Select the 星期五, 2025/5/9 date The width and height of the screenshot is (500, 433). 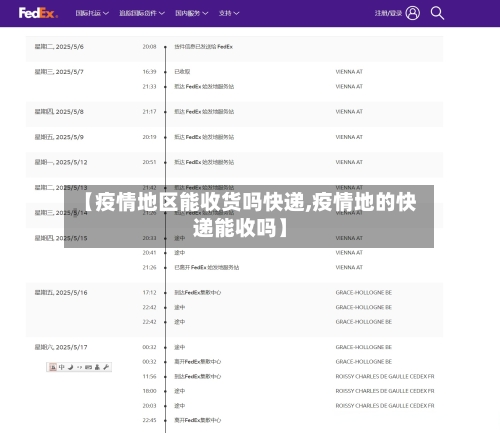point(59,137)
